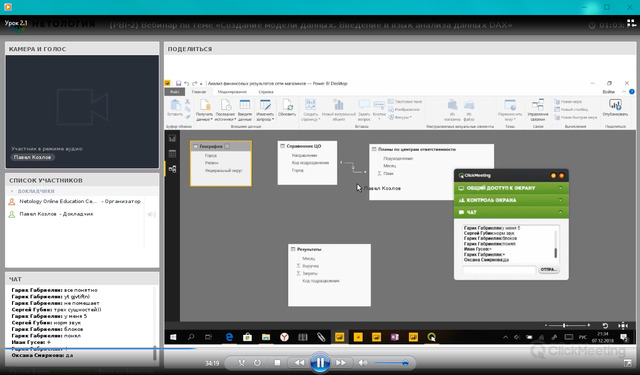Click the reset zoom icon in model view

605,325
